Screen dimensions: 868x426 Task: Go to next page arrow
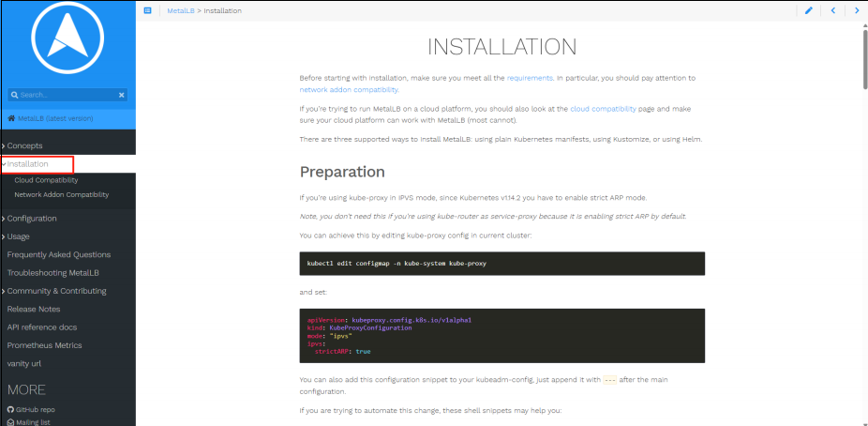click(x=857, y=10)
